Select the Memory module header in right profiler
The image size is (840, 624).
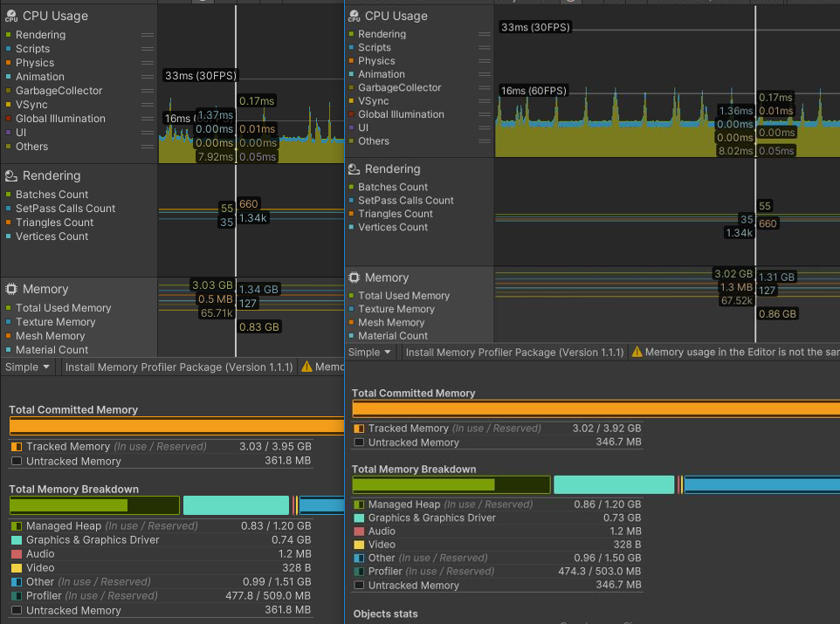[386, 278]
